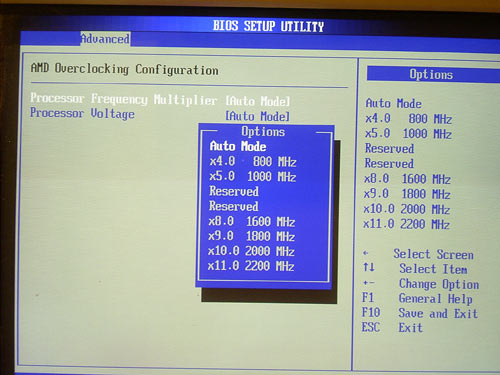The image size is (500, 375).
Task: Click Save and Exit legend entry
Action: 438,313
